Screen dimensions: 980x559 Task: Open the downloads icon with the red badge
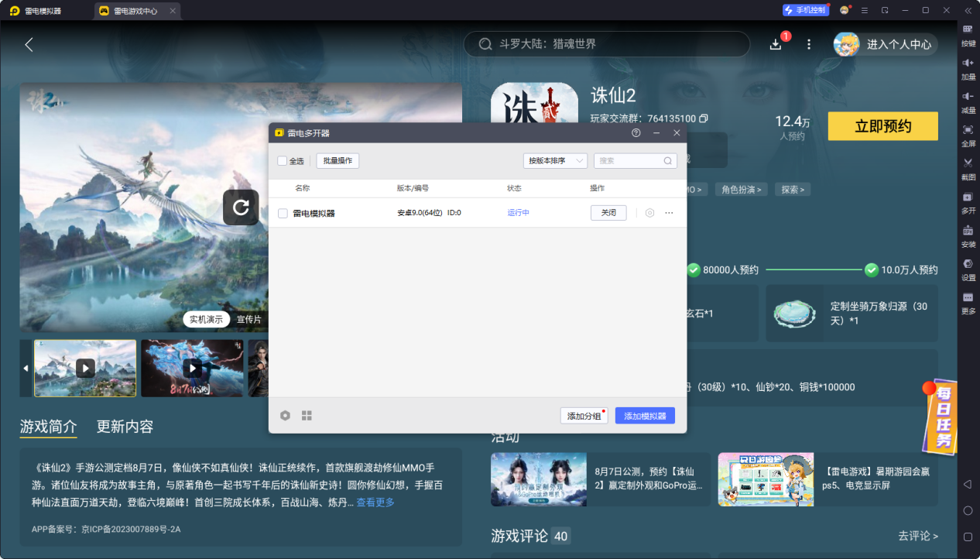(x=776, y=44)
